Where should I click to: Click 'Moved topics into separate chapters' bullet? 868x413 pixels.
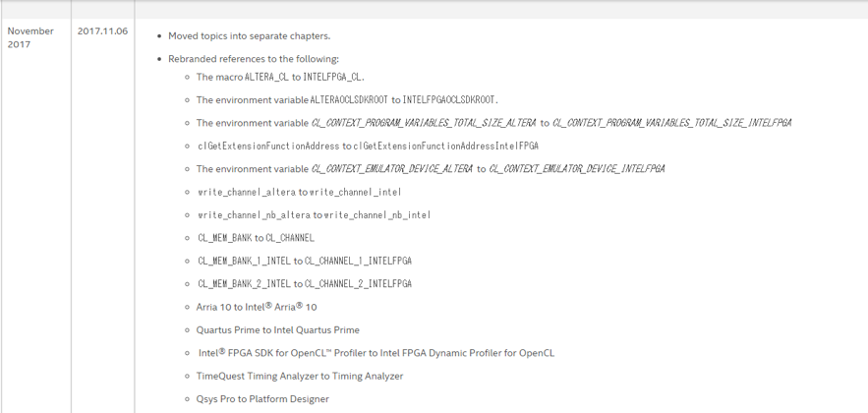249,36
